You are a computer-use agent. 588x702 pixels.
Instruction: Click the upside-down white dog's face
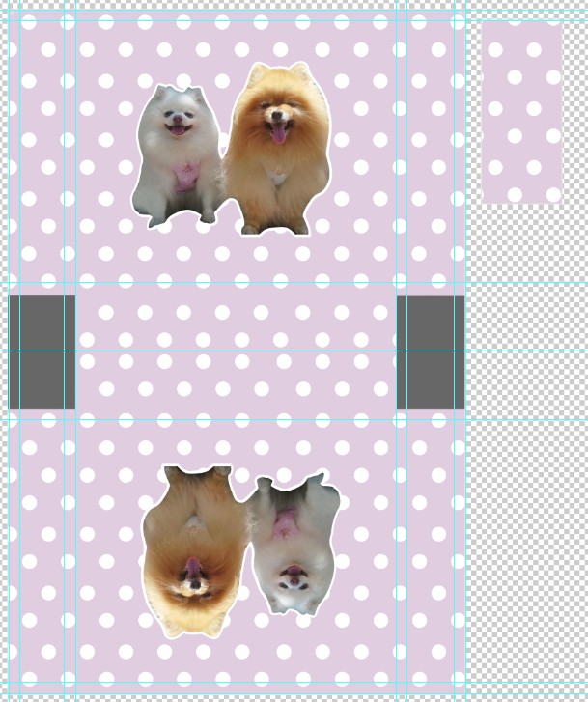(x=294, y=577)
